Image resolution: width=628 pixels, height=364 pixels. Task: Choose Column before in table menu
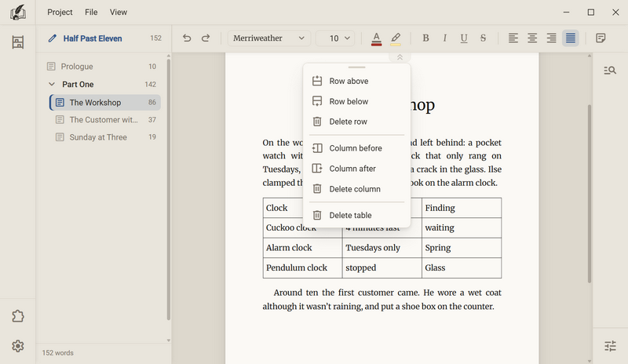coord(356,148)
